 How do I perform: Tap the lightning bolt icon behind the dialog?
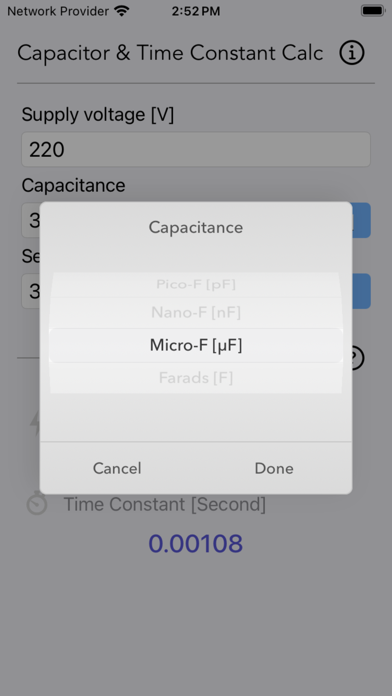[x=35, y=422]
